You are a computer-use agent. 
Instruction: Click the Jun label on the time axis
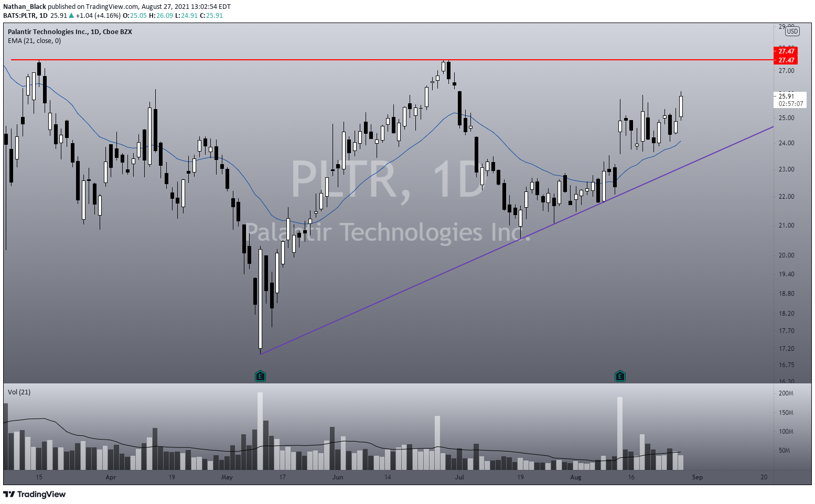point(338,477)
